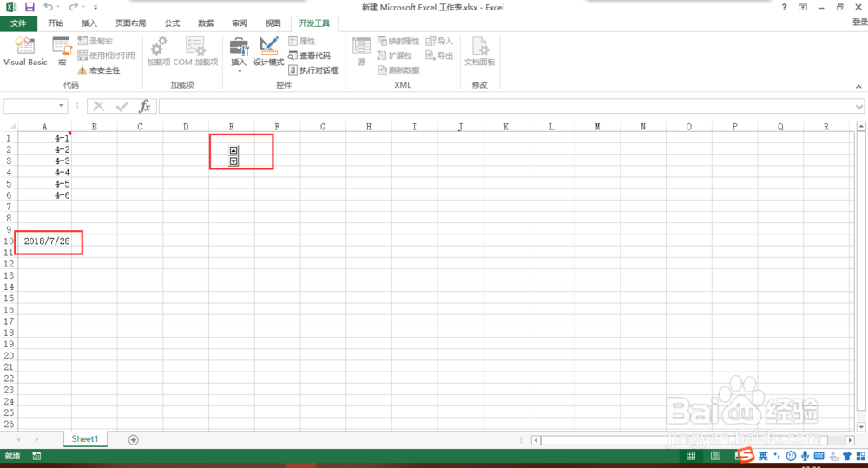Click spin button up arrow
Viewport: 868px width, 468px height.
pyautogui.click(x=233, y=150)
